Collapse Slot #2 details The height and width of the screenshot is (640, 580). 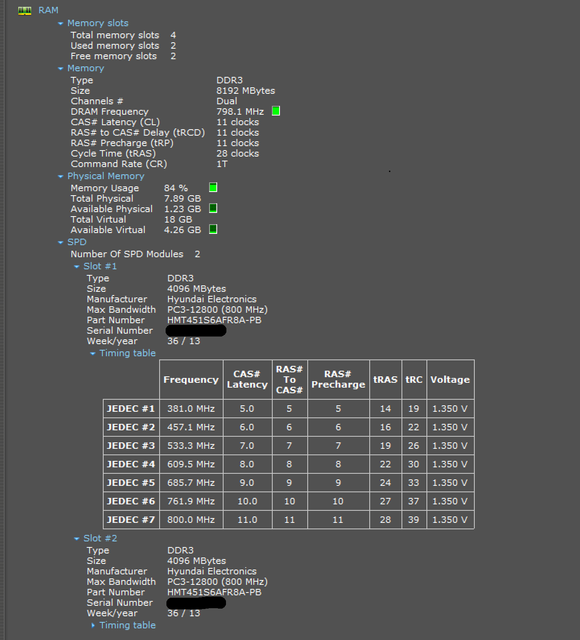[76, 539]
